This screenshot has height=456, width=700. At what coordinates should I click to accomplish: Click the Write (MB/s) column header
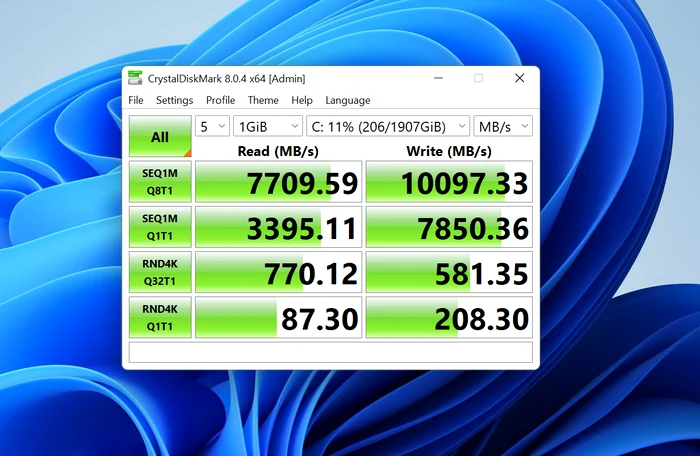tap(449, 151)
